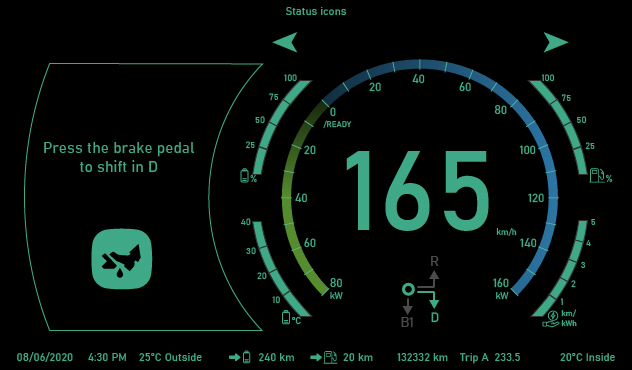Select the D gear indicator
The height and width of the screenshot is (370, 632).
click(x=434, y=318)
